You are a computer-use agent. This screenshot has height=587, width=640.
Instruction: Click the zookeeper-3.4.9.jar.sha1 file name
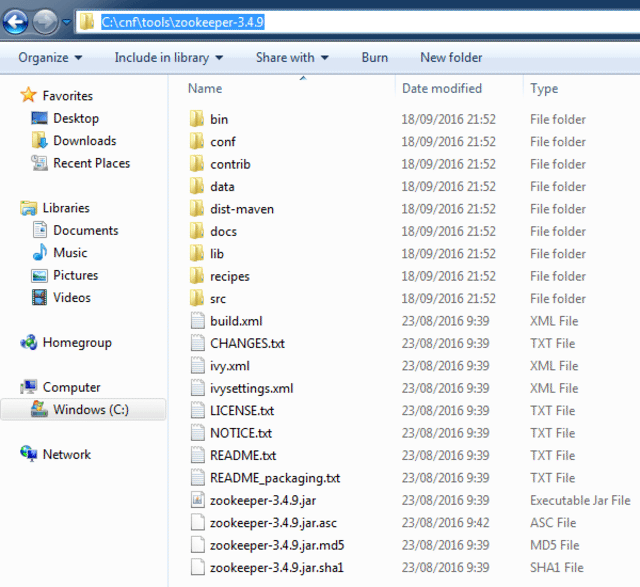pyautogui.click(x=277, y=568)
